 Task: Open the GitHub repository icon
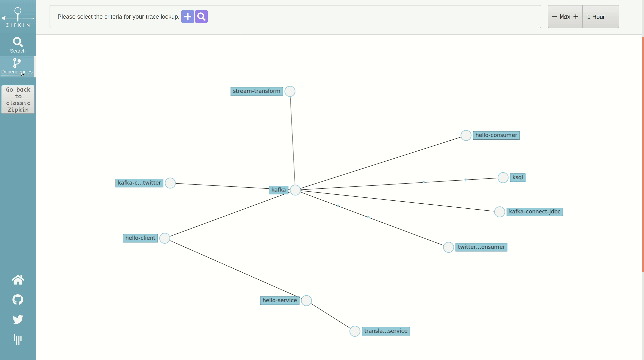18,300
